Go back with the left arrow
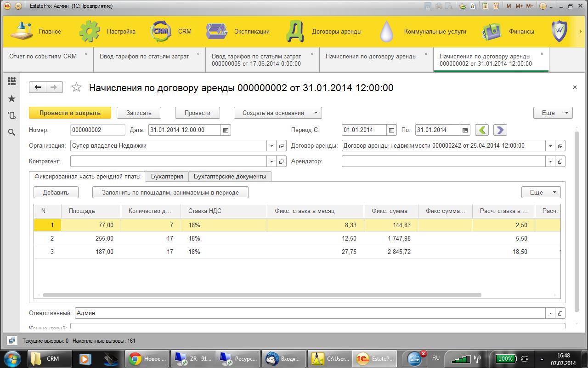Image resolution: width=588 pixels, height=368 pixels. point(38,87)
